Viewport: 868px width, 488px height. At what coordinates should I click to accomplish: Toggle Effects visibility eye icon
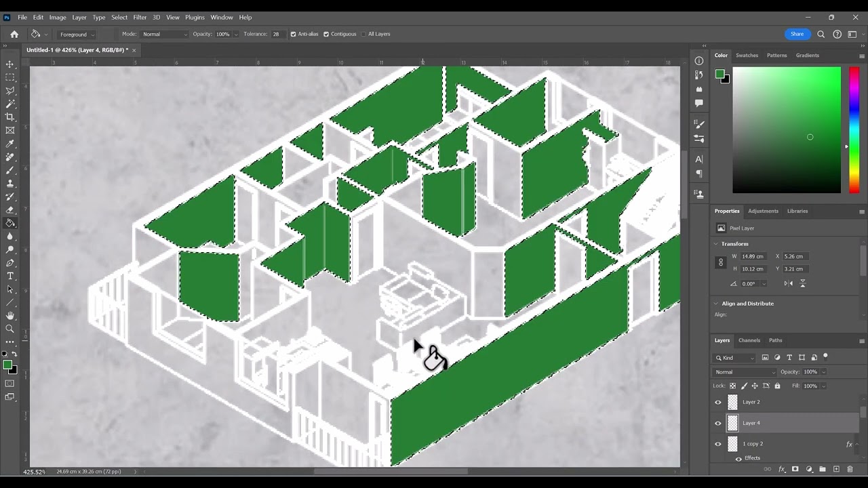click(738, 458)
